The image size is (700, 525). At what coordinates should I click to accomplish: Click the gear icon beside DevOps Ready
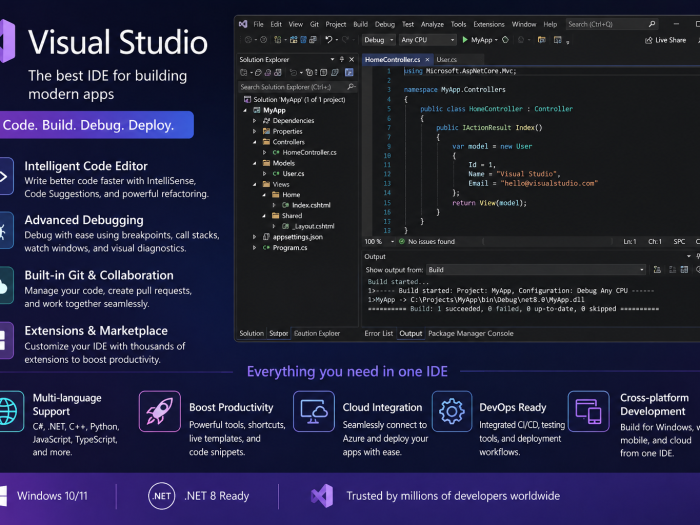pyautogui.click(x=452, y=411)
